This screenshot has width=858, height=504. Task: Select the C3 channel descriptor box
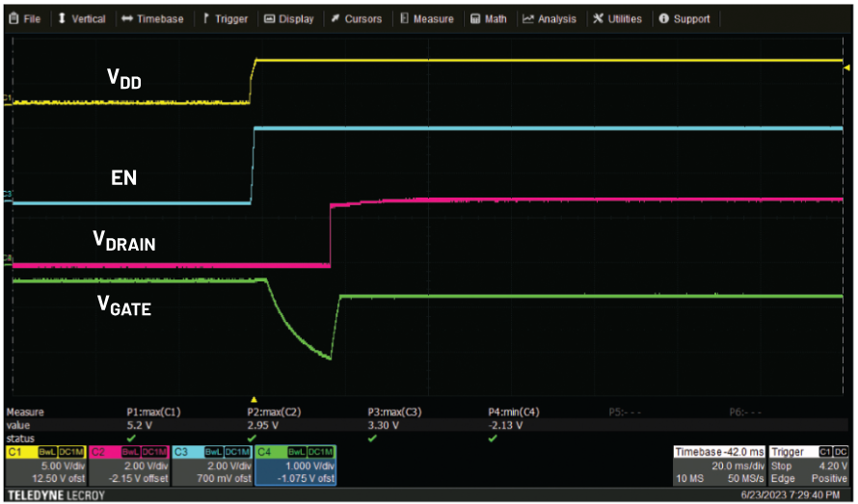coord(212,464)
